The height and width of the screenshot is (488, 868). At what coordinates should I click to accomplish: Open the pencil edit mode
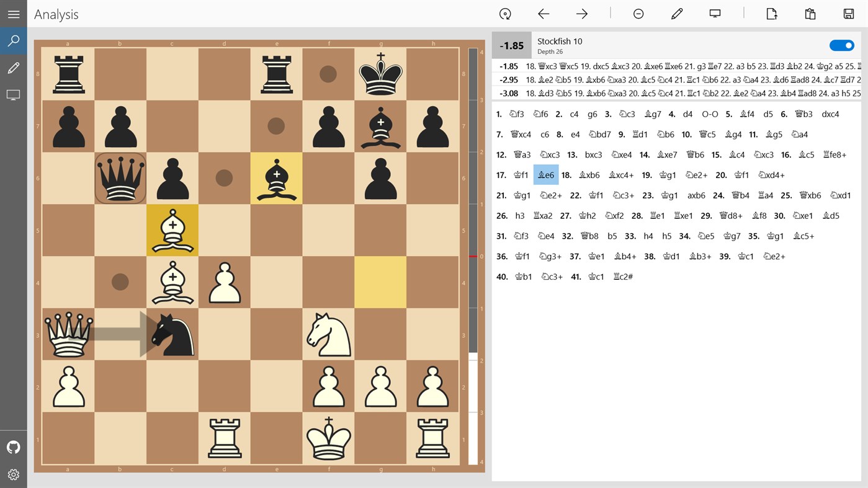click(677, 14)
